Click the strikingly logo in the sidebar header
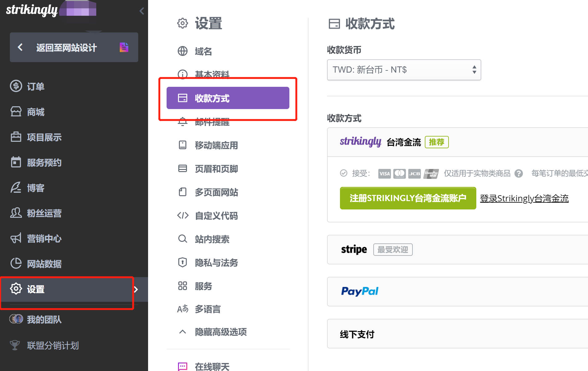The image size is (588, 371). (x=32, y=10)
